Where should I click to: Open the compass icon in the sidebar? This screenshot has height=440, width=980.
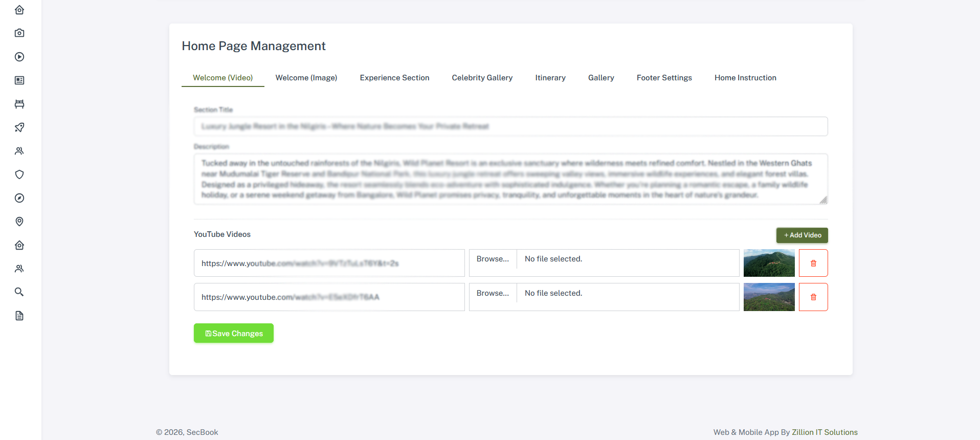pos(19,198)
